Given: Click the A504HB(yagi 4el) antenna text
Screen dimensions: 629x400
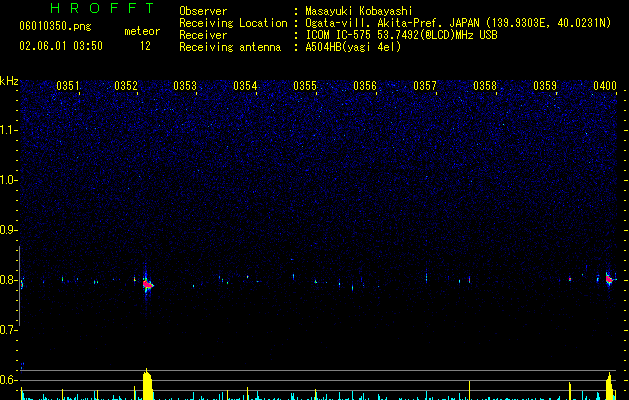Looking at the screenshot, I should [x=353, y=47].
